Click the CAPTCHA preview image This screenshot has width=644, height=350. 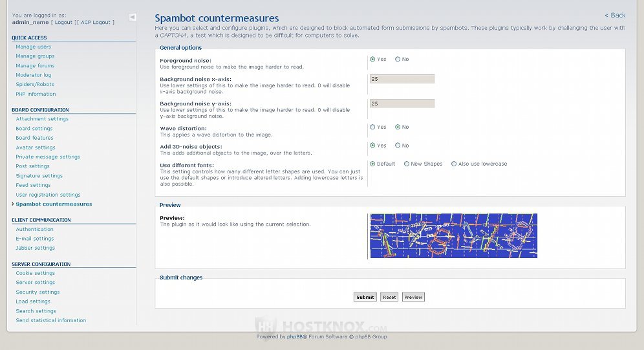point(454,235)
